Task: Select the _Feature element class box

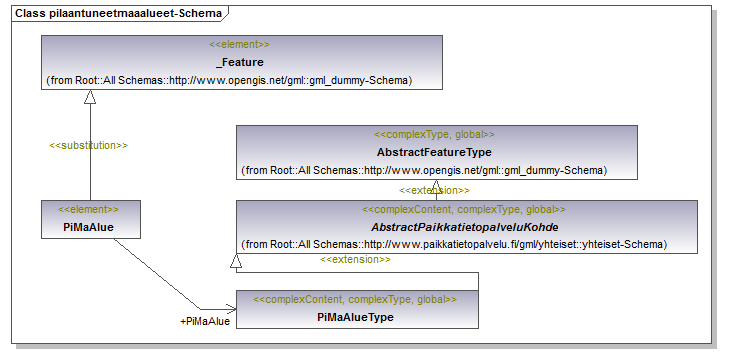Action: pyautogui.click(x=242, y=62)
